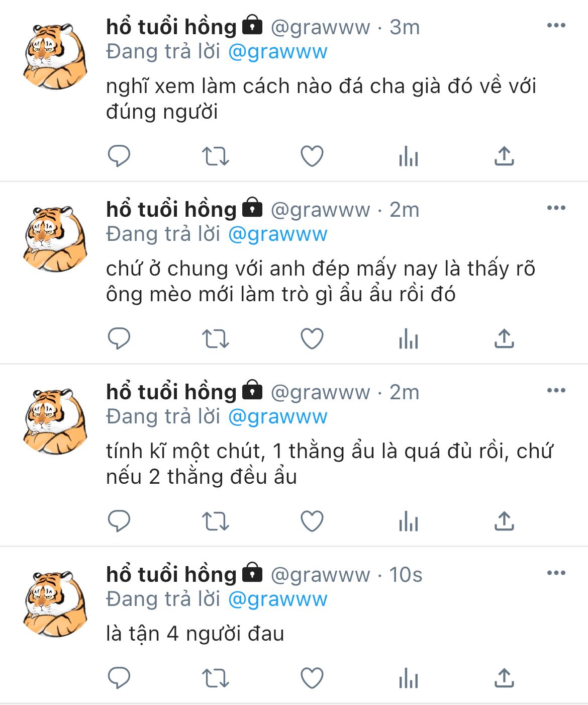Open more options on 'chứ ở chung' tweet
This screenshot has width=588, height=705.
pos(556,208)
